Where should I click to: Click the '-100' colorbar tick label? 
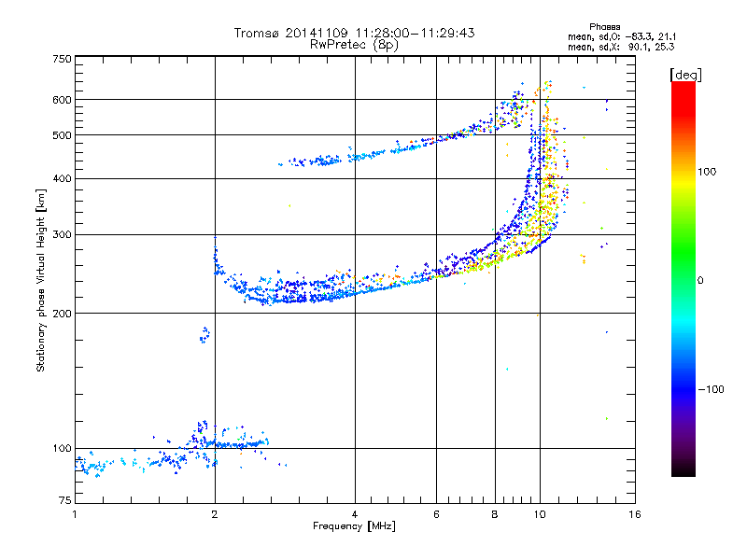point(711,389)
